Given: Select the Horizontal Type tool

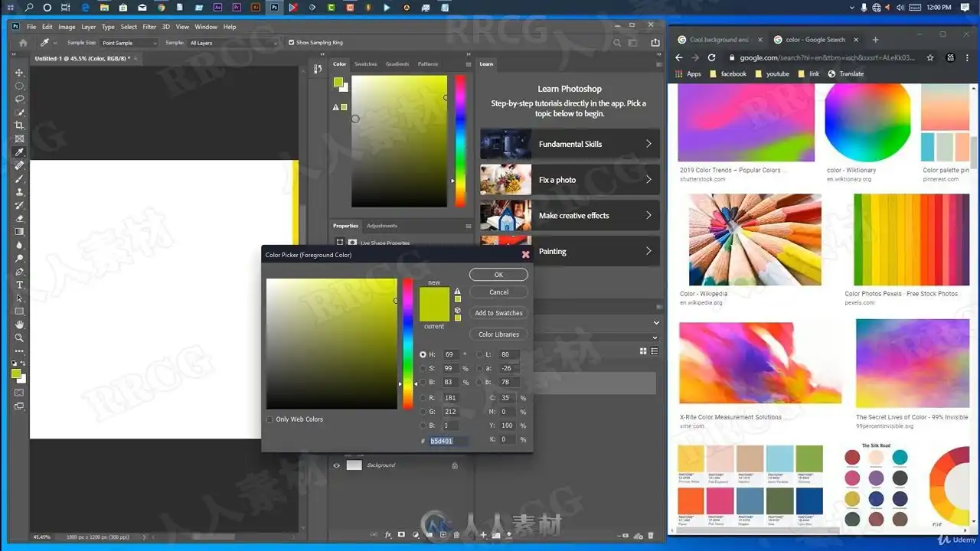Looking at the screenshot, I should [20, 285].
